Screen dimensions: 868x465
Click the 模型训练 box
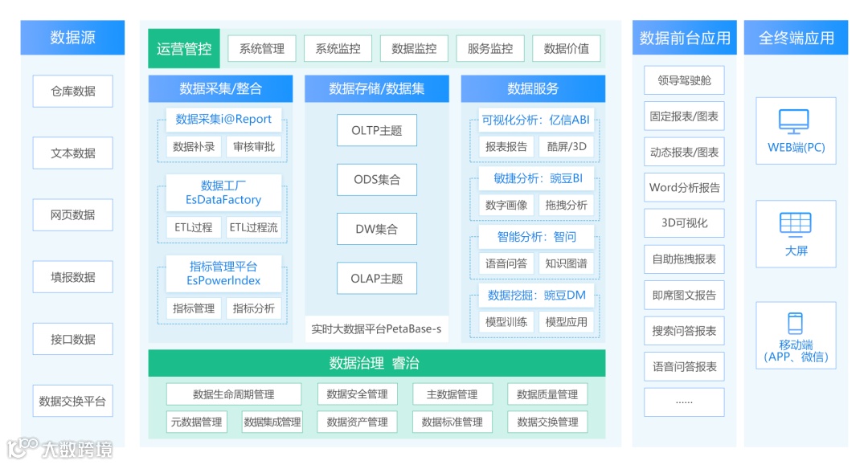[x=506, y=322]
